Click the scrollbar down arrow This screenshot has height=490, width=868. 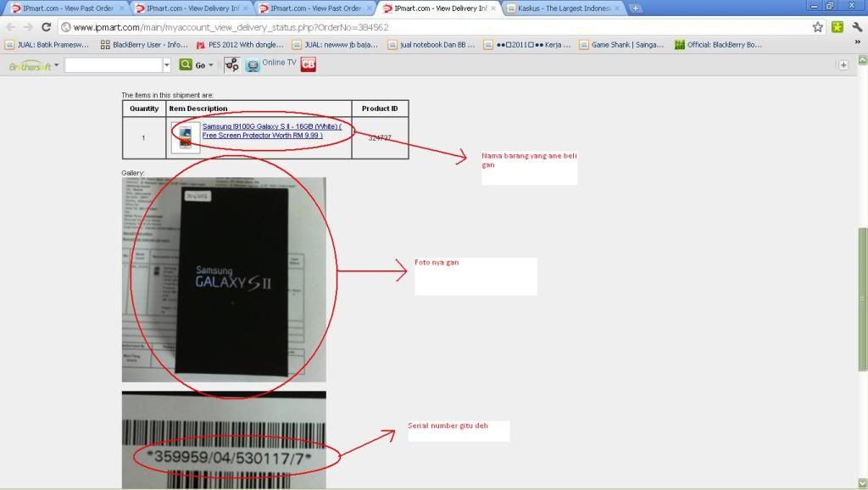[x=862, y=483]
